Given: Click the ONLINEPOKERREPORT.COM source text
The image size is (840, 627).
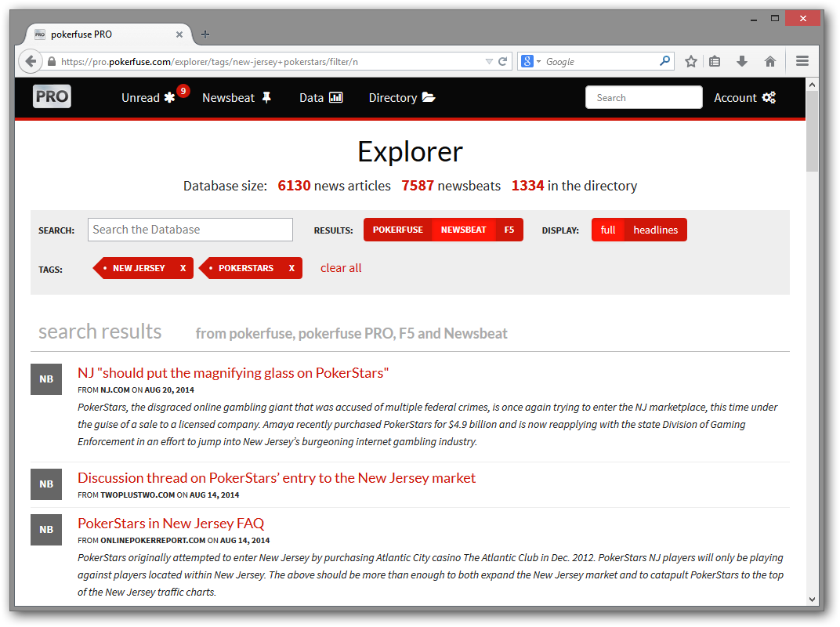Looking at the screenshot, I should (x=154, y=541).
